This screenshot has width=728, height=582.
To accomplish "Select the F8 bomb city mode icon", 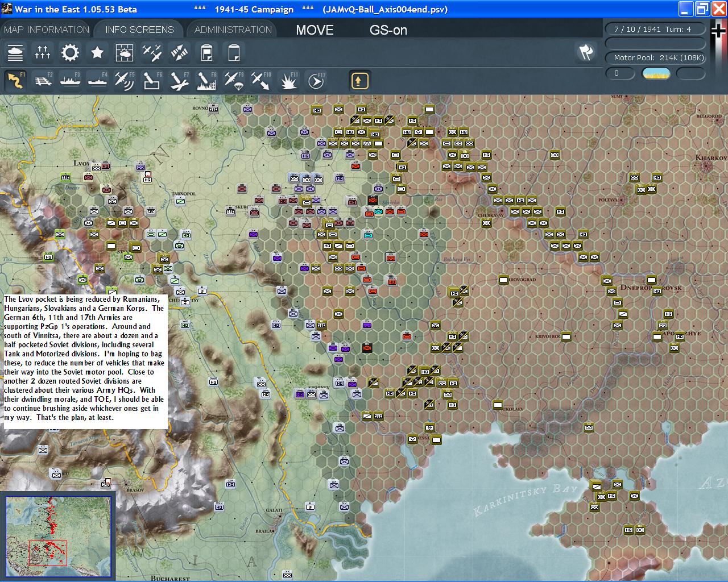I will point(206,81).
